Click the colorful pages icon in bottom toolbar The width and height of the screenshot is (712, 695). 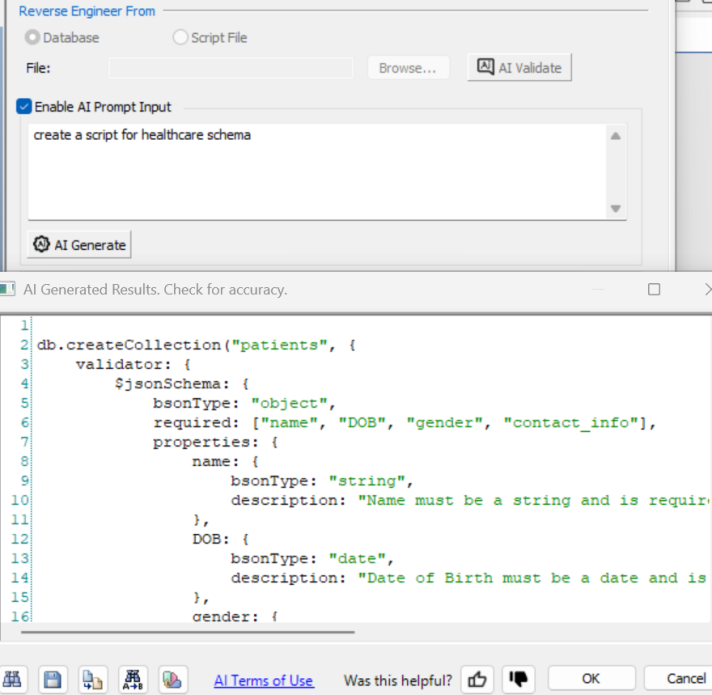point(173,680)
